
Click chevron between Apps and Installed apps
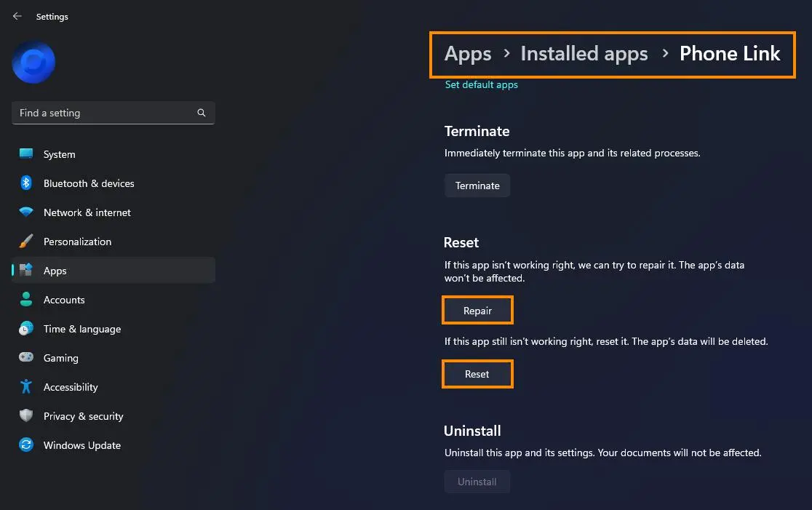point(506,53)
